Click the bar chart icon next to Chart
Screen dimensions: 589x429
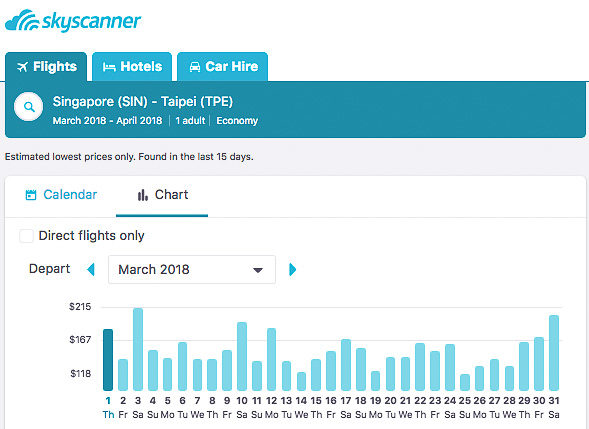pyautogui.click(x=142, y=195)
